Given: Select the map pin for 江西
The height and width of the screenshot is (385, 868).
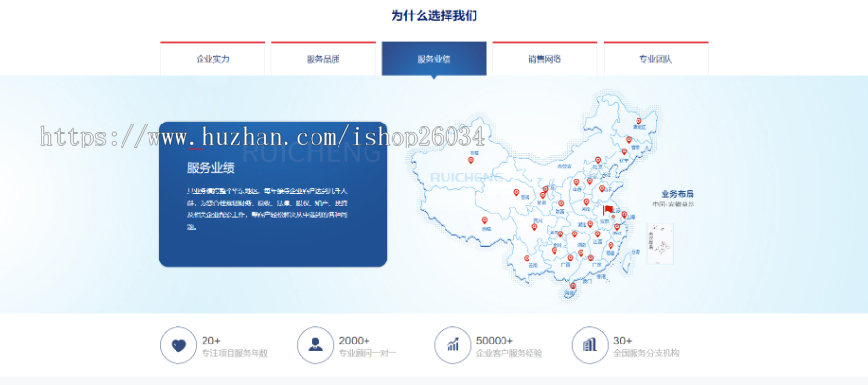Looking at the screenshot, I should tap(597, 234).
